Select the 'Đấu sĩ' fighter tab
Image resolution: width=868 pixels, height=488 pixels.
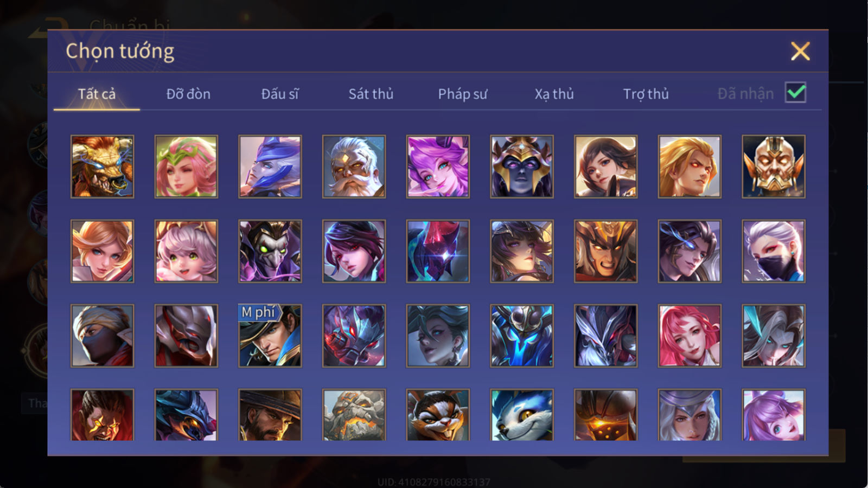coord(280,94)
